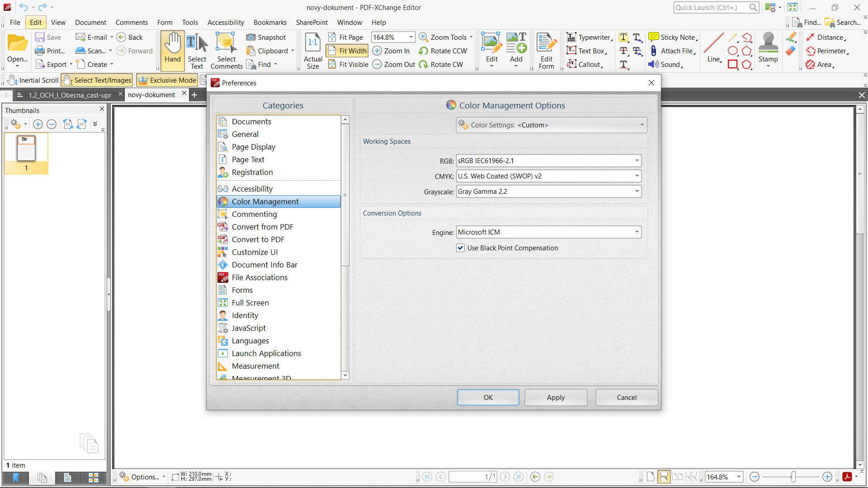Enable Fit Visible view mode

coord(348,65)
